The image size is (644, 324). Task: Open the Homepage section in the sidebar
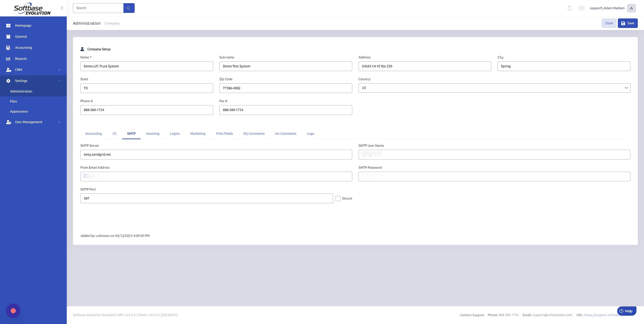coord(23,25)
